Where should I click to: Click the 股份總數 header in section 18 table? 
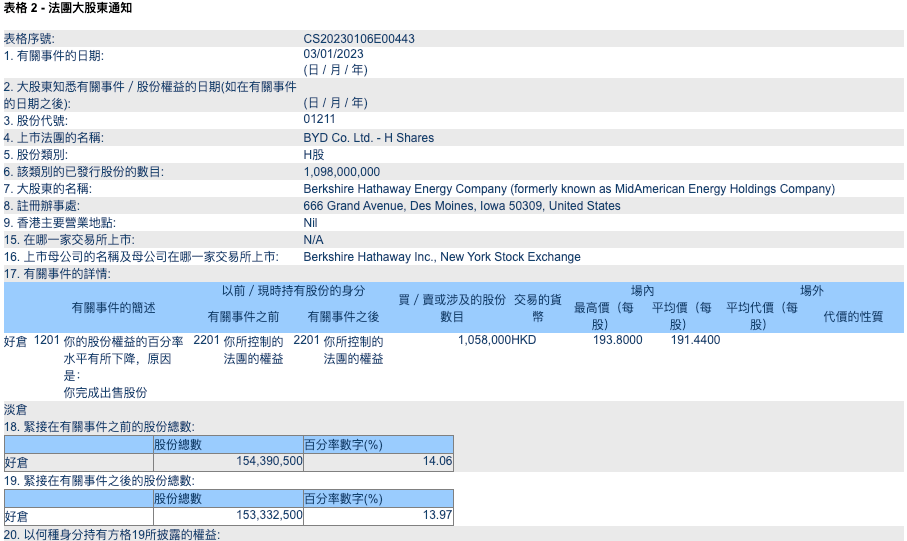click(178, 445)
